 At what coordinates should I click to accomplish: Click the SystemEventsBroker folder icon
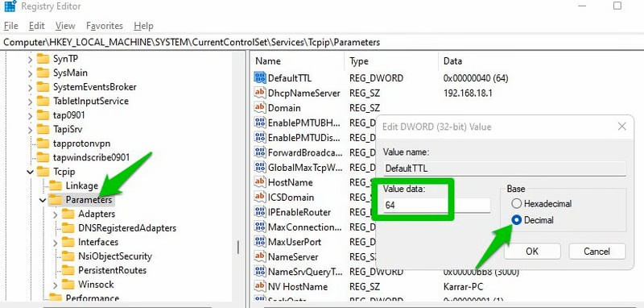click(x=43, y=87)
